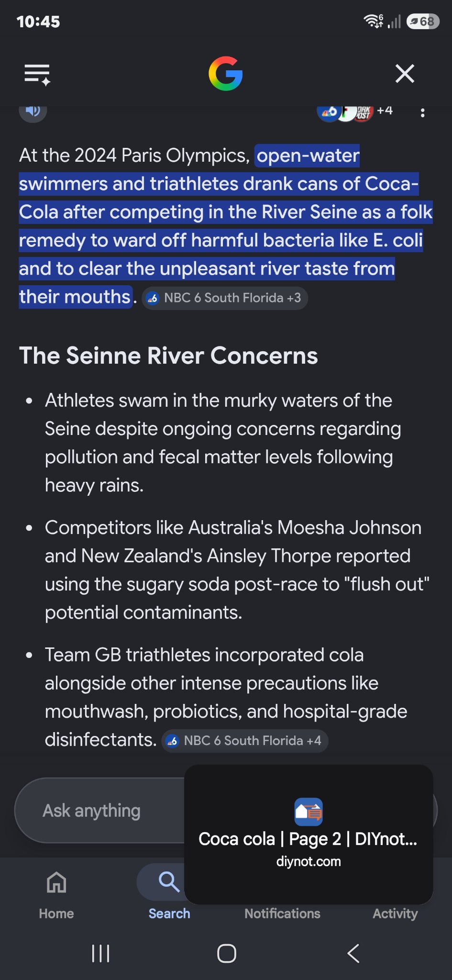
Task: Go to the Home tab
Action: (x=56, y=894)
